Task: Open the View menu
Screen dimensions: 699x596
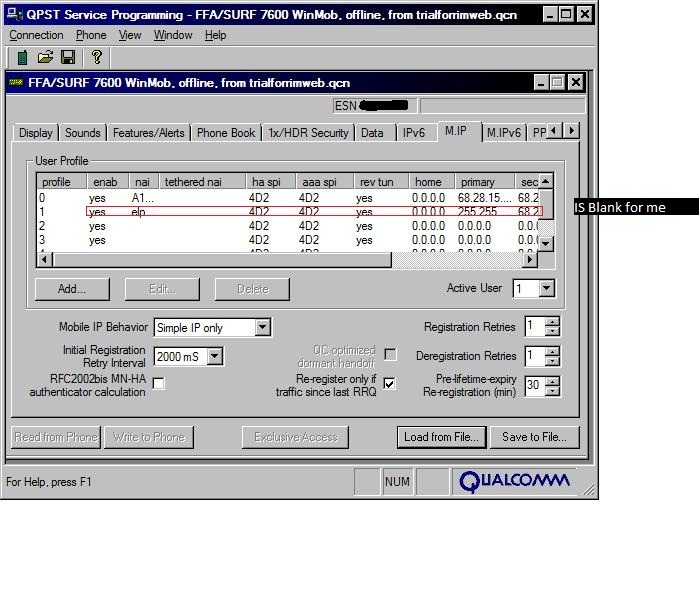Action: [x=130, y=35]
